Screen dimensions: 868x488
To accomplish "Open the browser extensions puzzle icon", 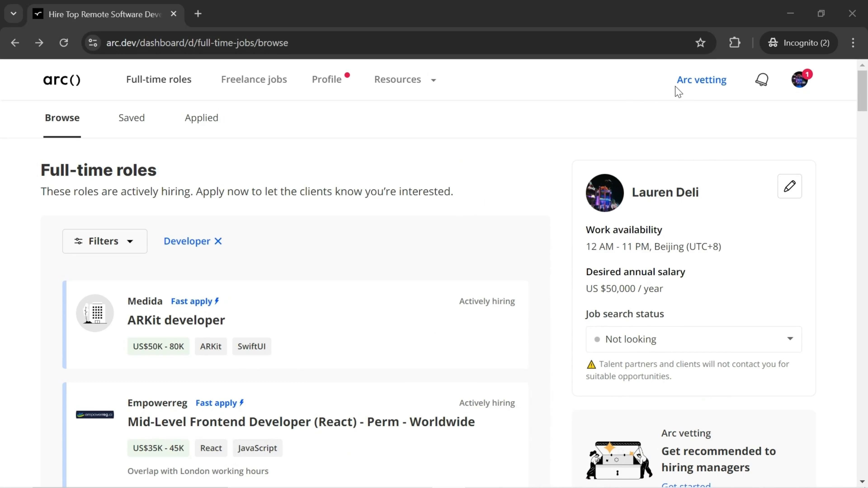I will click(735, 43).
